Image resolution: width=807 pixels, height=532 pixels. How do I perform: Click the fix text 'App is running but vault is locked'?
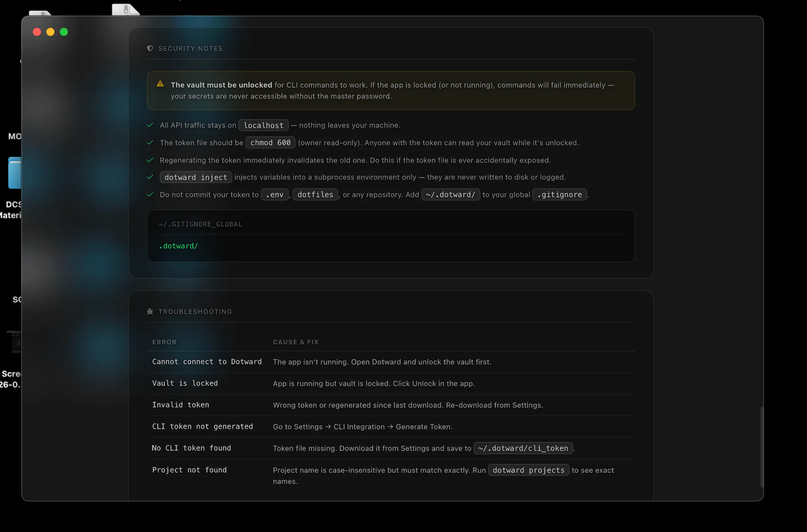[x=332, y=384]
